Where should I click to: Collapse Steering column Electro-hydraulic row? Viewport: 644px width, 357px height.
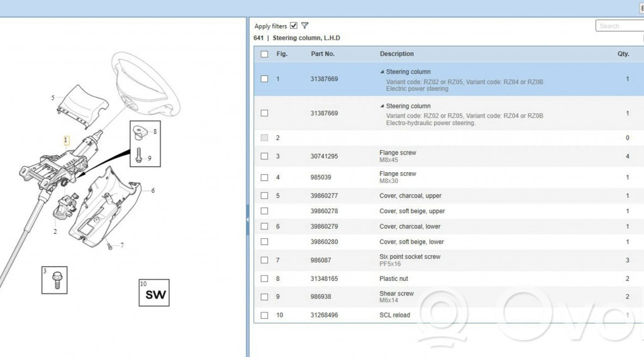382,106
